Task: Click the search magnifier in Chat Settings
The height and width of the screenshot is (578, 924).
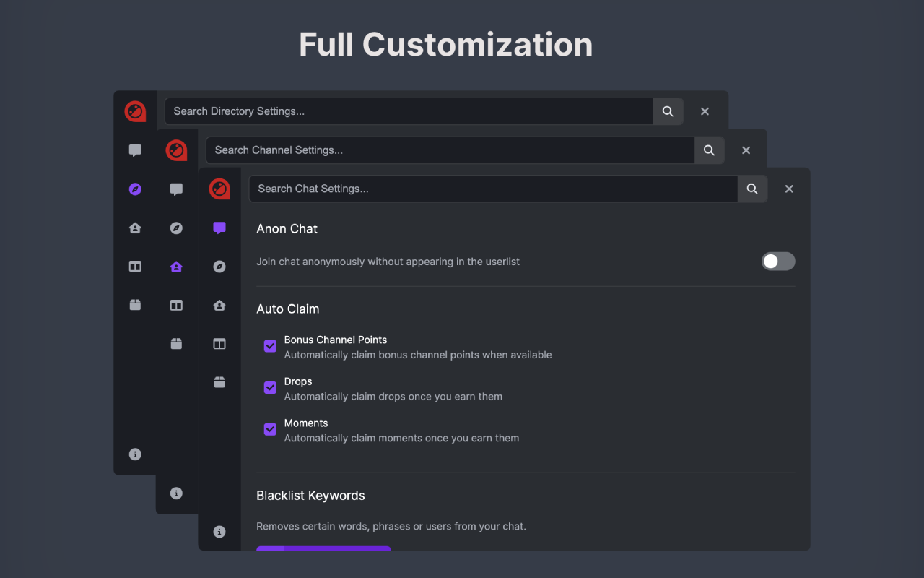Action: [x=752, y=189]
